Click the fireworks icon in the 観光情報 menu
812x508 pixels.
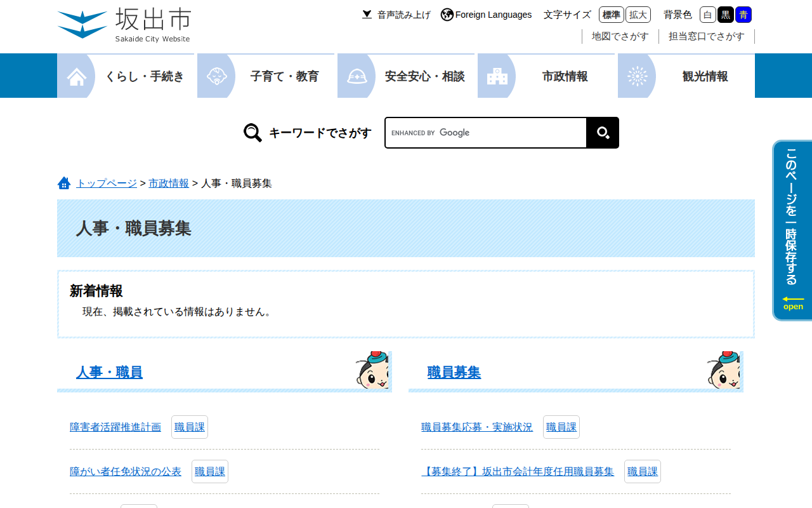[638, 76]
